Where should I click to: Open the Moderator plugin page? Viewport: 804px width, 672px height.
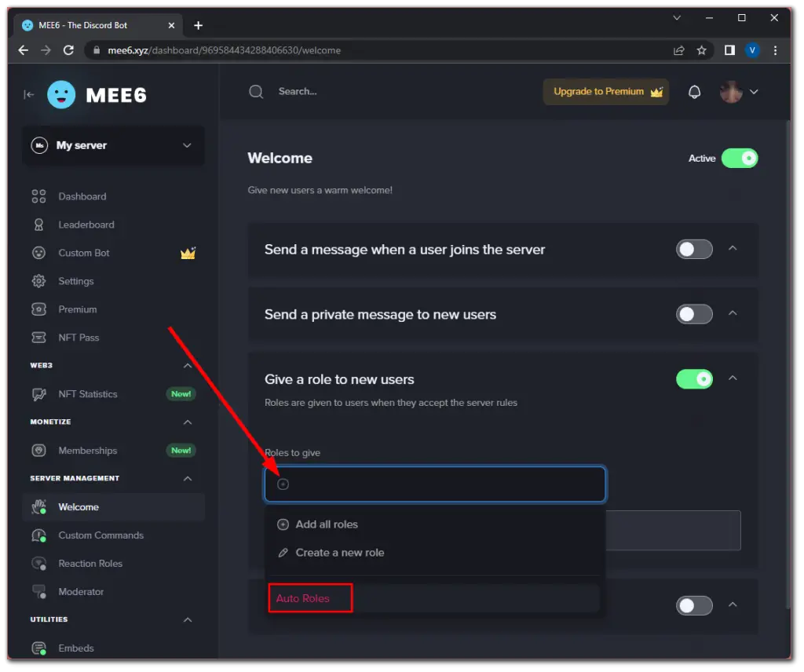(x=81, y=591)
